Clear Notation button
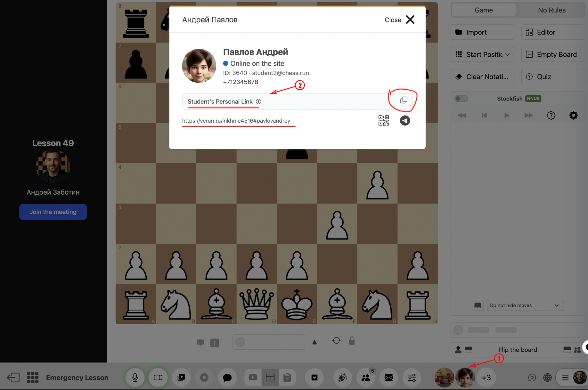Viewport: 588px width, 390px height. pos(482,77)
